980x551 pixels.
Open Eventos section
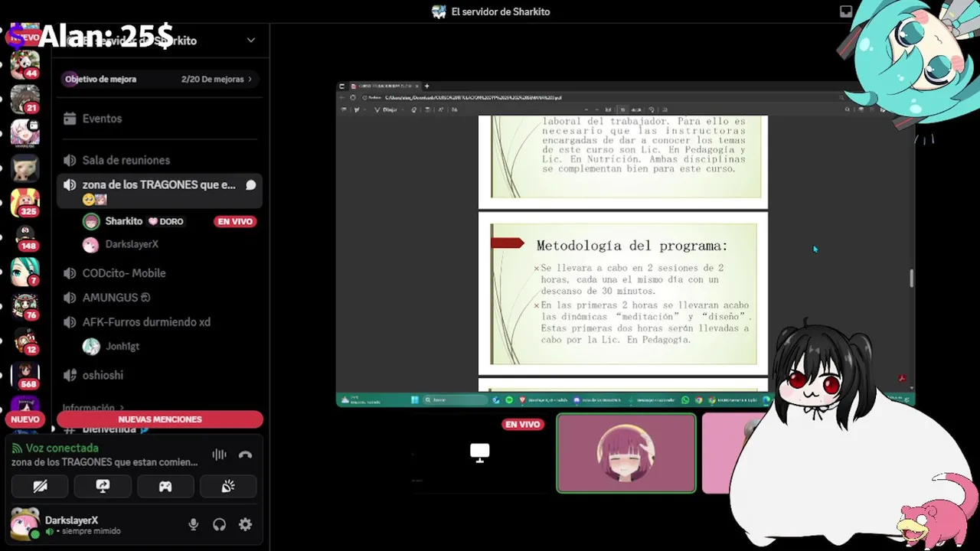click(x=160, y=119)
